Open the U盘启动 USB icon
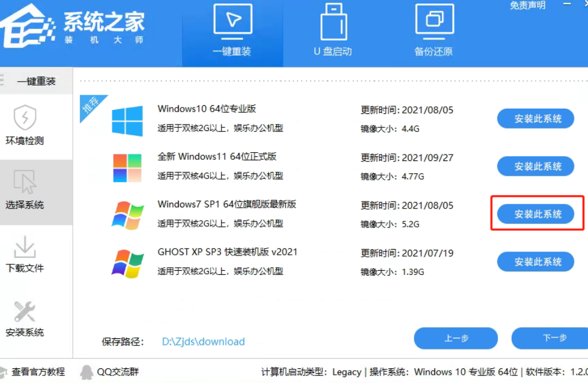Image resolution: width=588 pixels, height=383 pixels. pos(333,21)
